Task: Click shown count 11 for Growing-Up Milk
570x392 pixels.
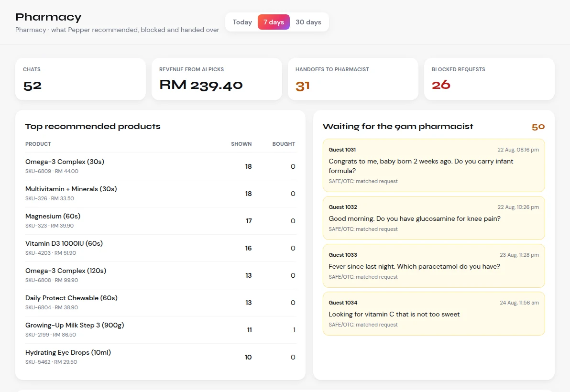Action: pyautogui.click(x=250, y=330)
